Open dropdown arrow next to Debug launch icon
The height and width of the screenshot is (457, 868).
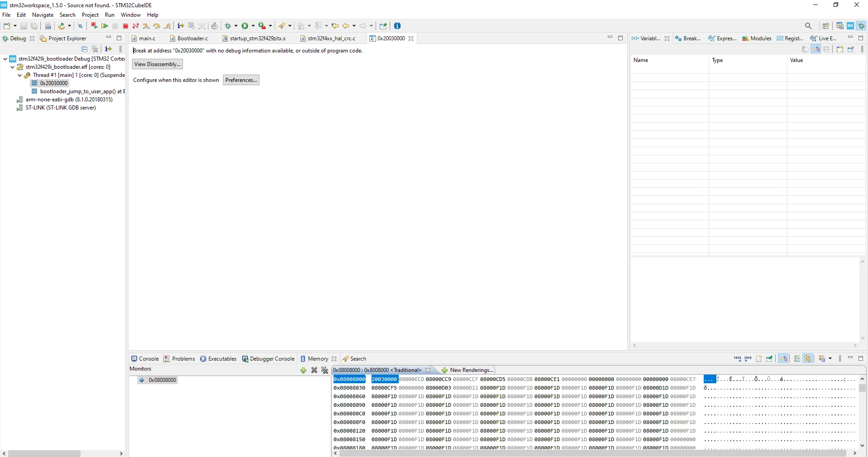[236, 26]
